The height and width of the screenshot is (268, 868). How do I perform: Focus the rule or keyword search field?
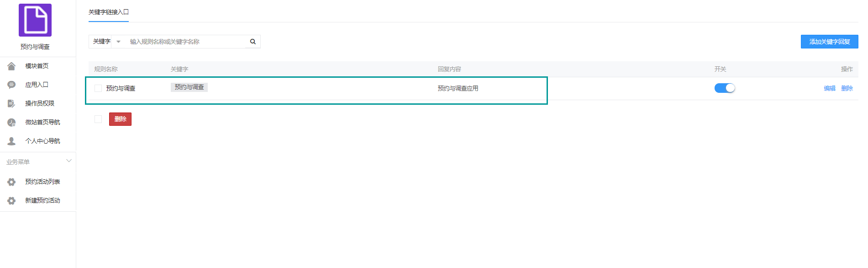[185, 42]
